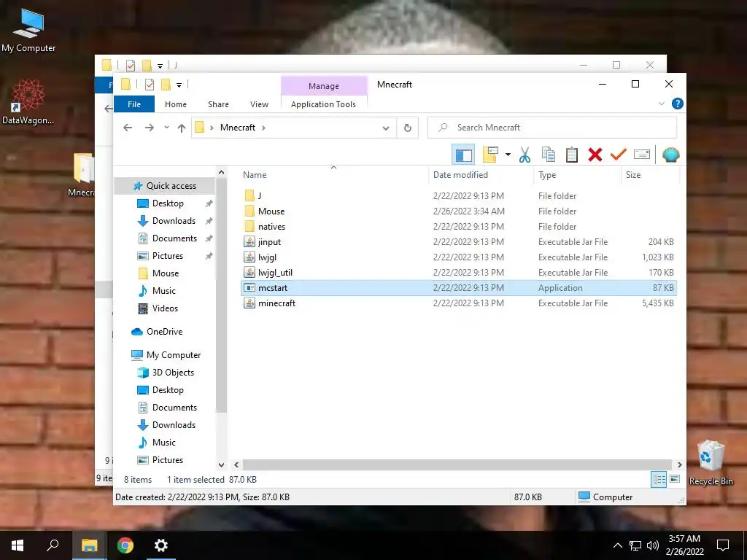Show hidden icons in system tray
Image resolution: width=747 pixels, height=560 pixels.
[617, 545]
